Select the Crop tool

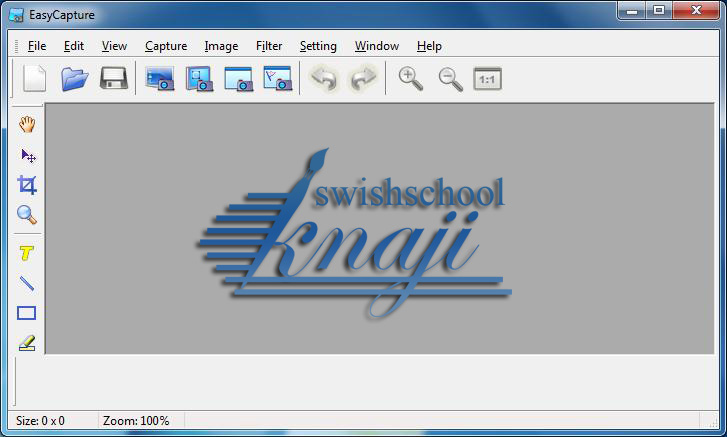[x=27, y=185]
